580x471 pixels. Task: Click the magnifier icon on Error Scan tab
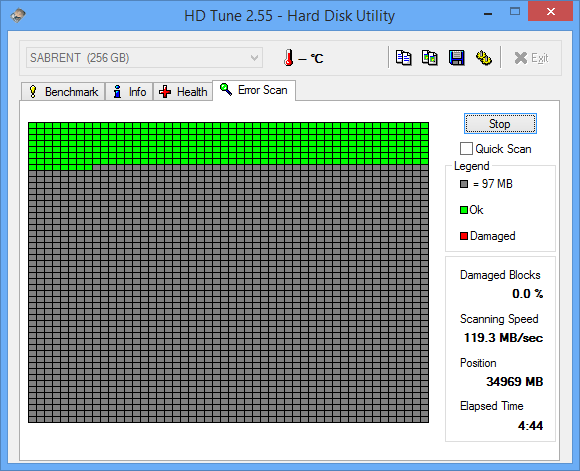(226, 89)
